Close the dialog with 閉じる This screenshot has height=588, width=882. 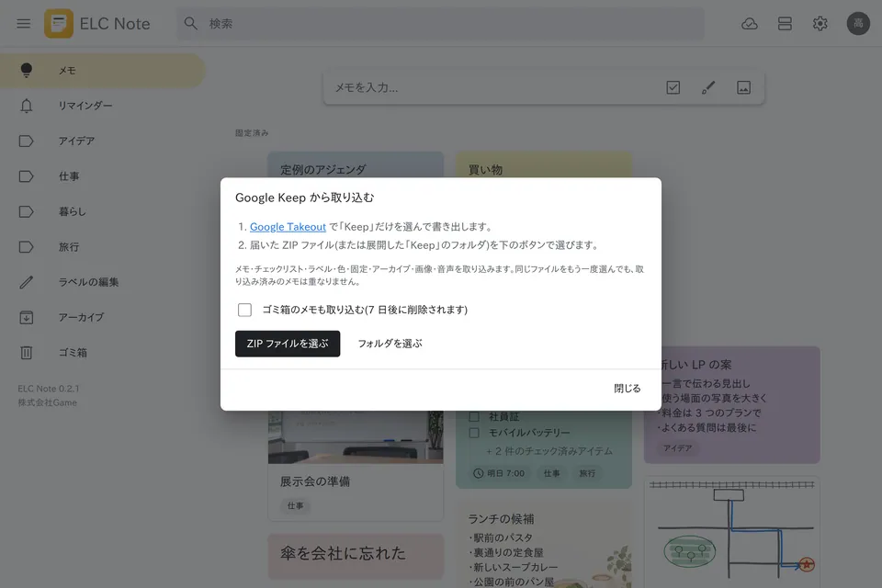(x=628, y=389)
